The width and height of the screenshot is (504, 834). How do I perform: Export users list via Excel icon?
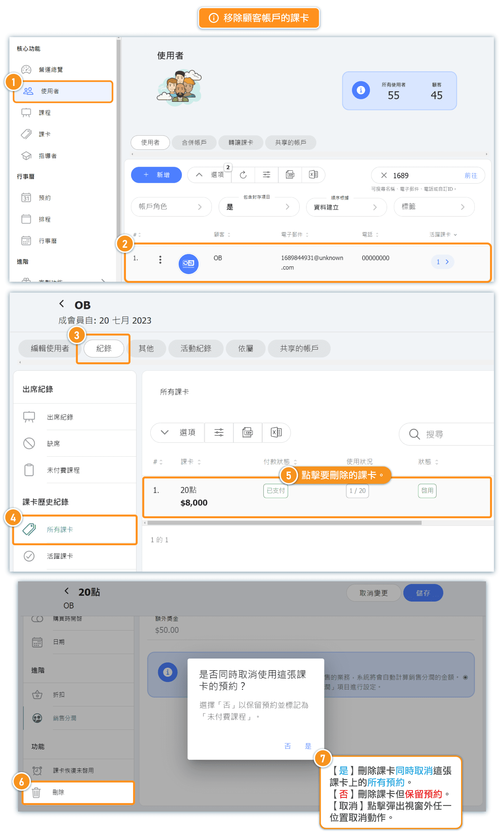point(313,175)
